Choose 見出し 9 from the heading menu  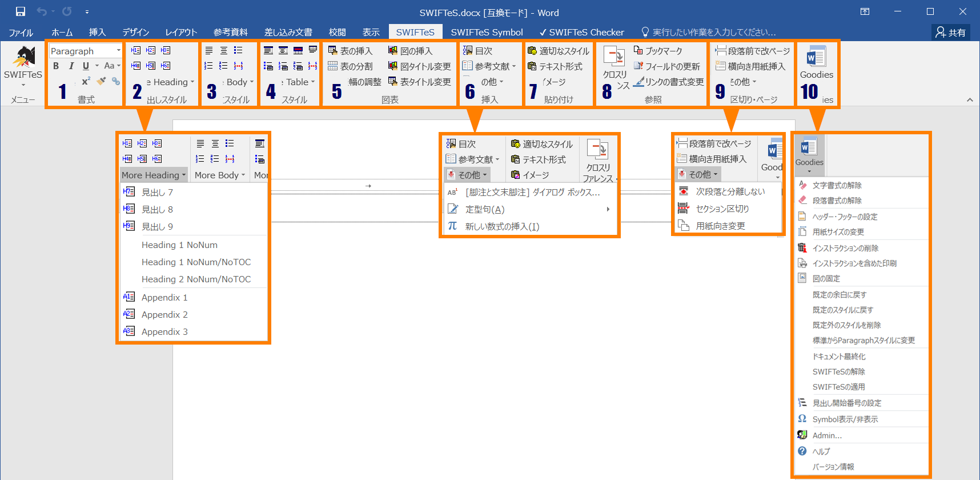pos(194,226)
